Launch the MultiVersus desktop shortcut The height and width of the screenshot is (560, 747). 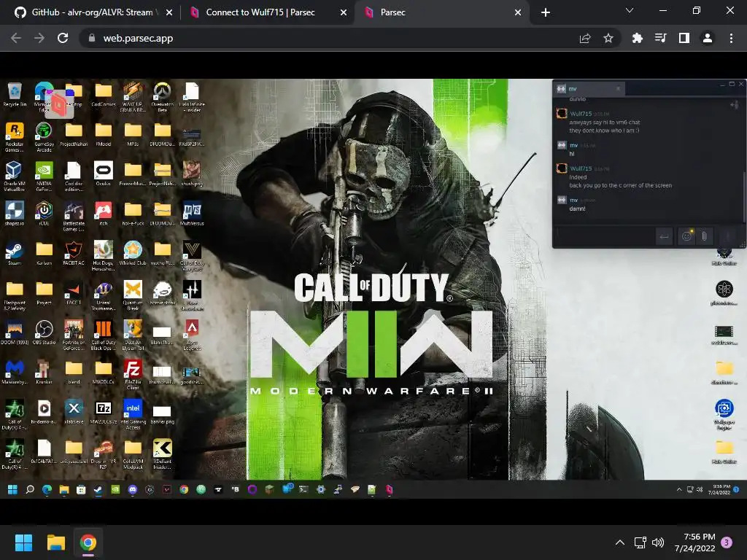[x=192, y=214]
